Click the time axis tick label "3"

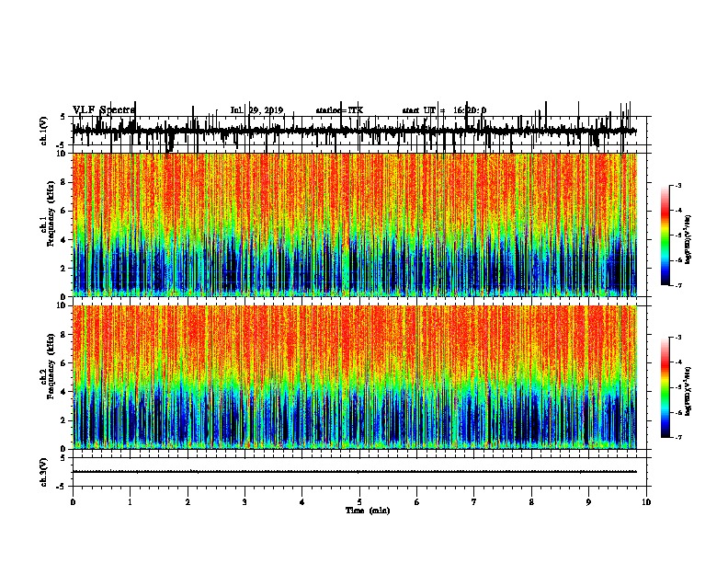pos(245,502)
